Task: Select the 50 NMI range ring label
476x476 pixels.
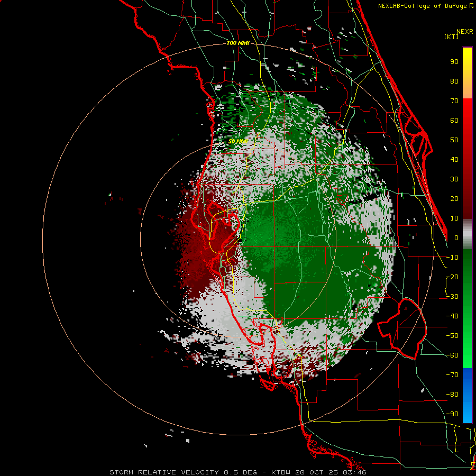Action: 238,141
